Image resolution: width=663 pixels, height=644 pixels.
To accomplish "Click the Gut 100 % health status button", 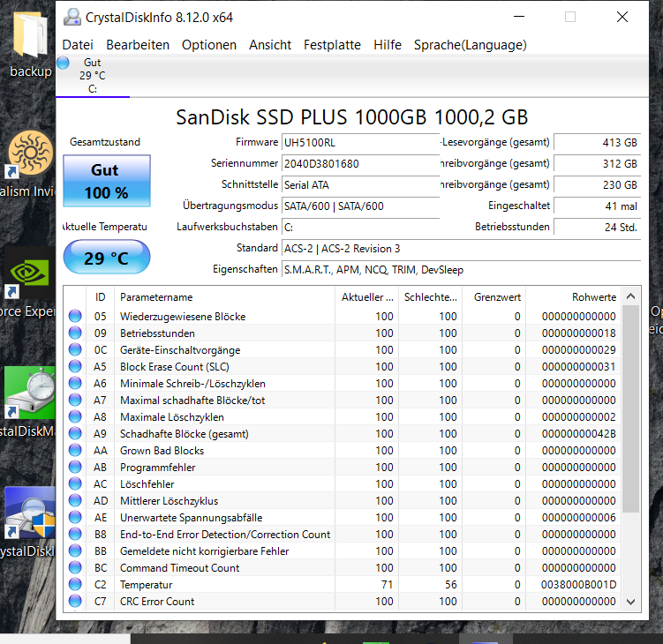I will 107,181.
